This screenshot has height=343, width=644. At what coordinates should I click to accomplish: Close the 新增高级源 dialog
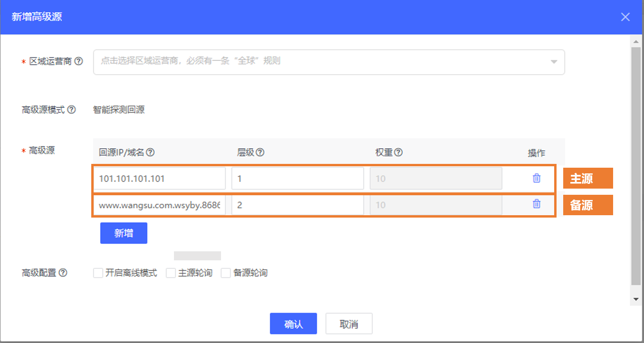(x=625, y=17)
